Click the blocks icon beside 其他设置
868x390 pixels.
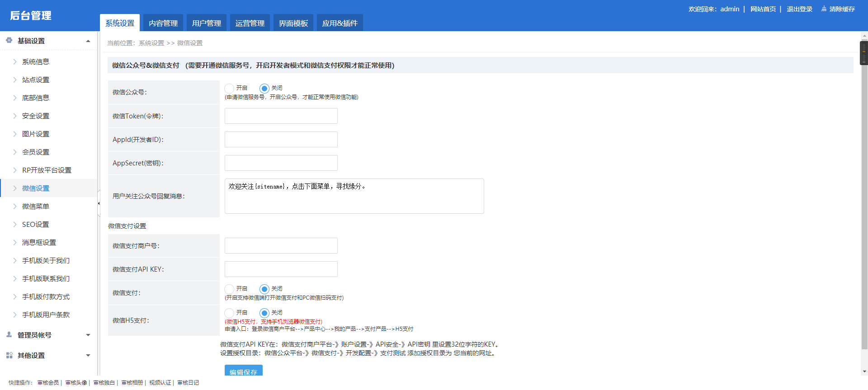(x=9, y=355)
